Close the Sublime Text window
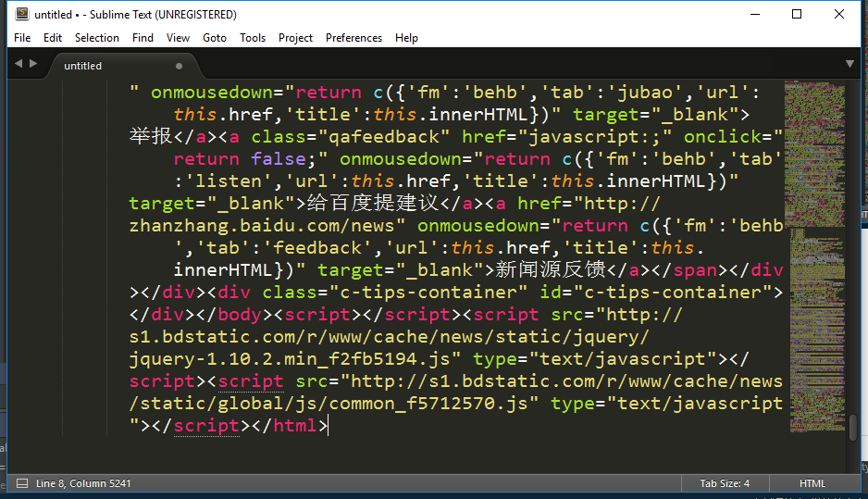This screenshot has width=868, height=499. tap(839, 15)
